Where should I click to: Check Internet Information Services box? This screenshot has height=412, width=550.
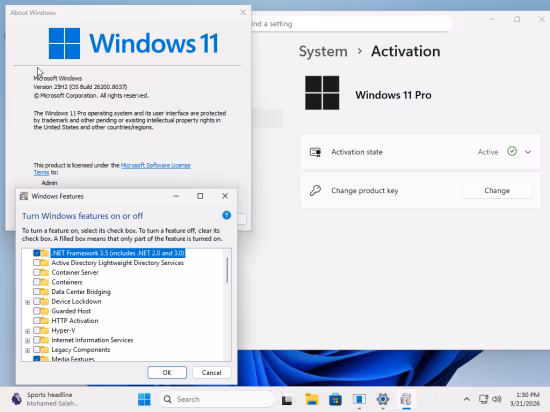36,340
